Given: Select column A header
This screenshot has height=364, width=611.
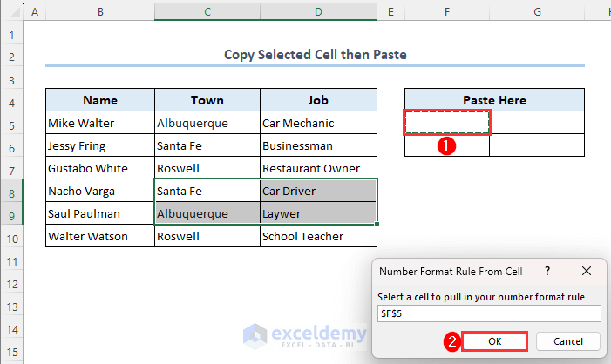Looking at the screenshot, I should pyautogui.click(x=35, y=12).
